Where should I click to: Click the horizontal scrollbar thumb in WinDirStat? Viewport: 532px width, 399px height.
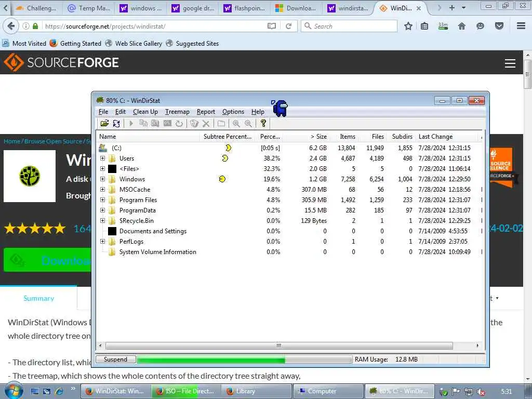pyautogui.click(x=279, y=345)
